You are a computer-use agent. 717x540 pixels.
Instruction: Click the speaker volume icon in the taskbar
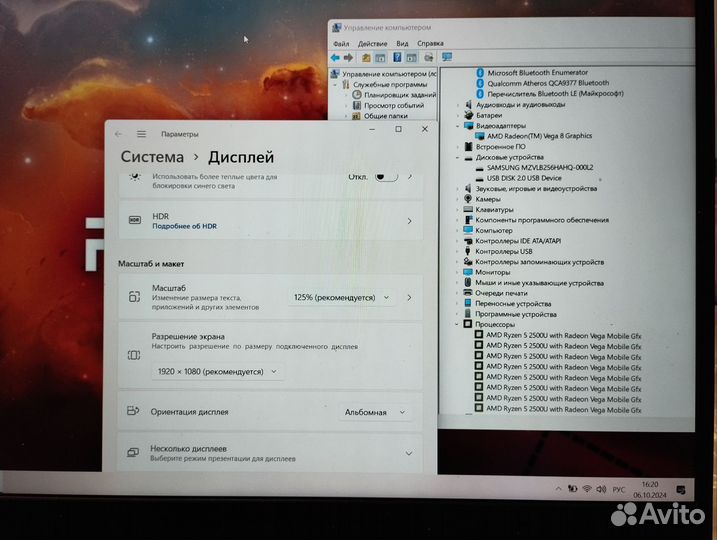tap(601, 489)
